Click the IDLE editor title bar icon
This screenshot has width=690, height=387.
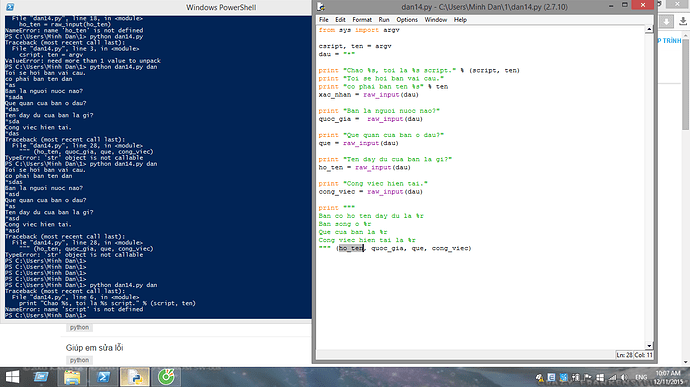point(321,7)
